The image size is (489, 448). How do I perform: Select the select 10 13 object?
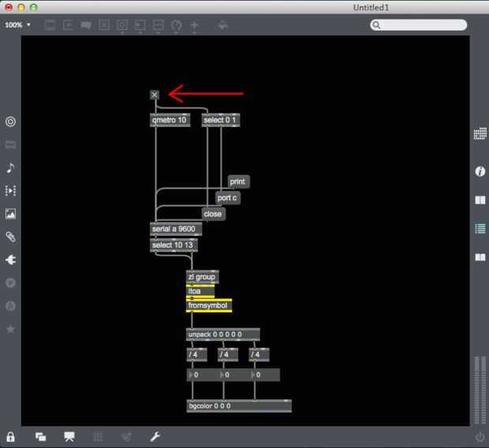tap(174, 245)
